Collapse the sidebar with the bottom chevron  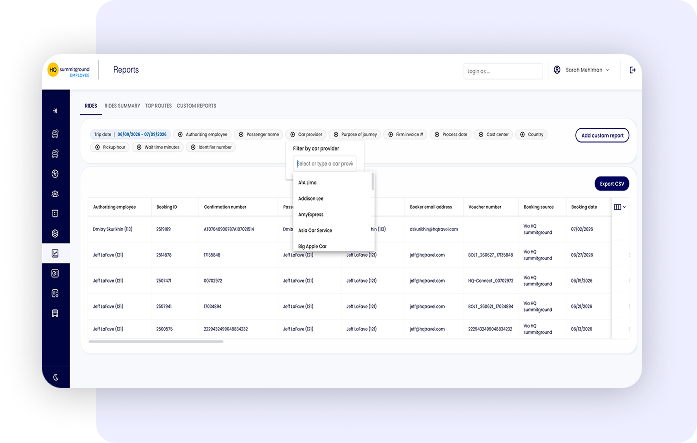point(56,377)
